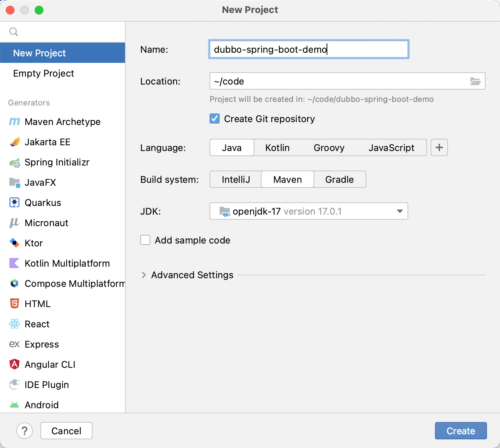The image size is (500, 448).
Task: Select the Spring Initializr generator icon
Action: pyautogui.click(x=14, y=163)
